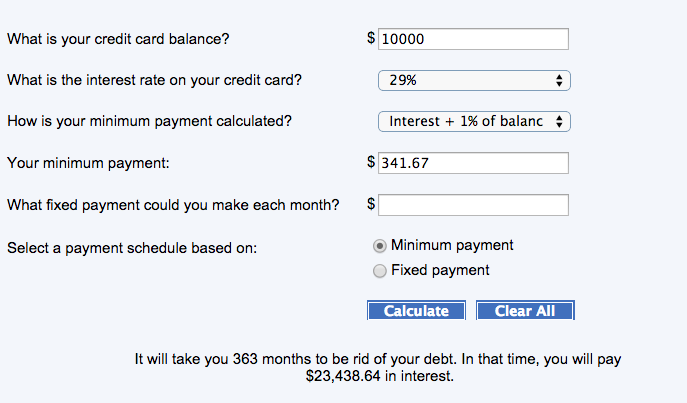Click the Clear All button

(x=525, y=311)
